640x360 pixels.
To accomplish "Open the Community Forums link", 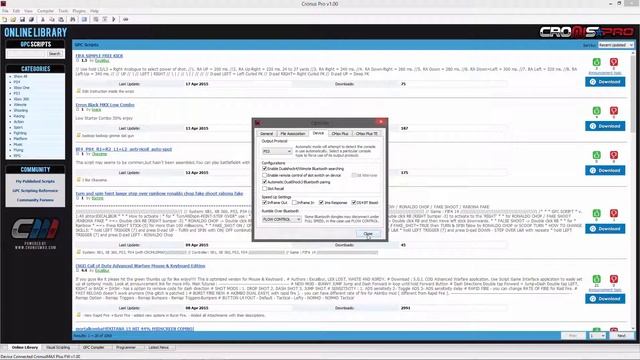I will coord(35,200).
